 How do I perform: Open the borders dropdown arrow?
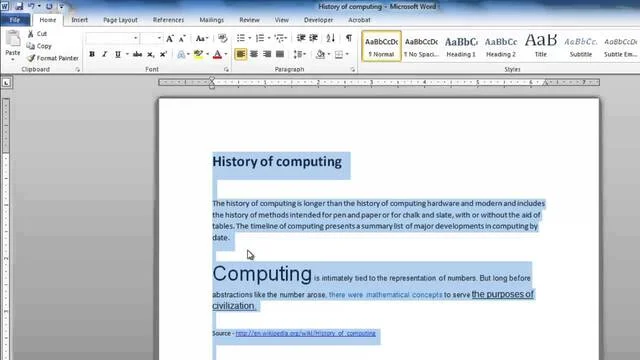pyautogui.click(x=347, y=54)
